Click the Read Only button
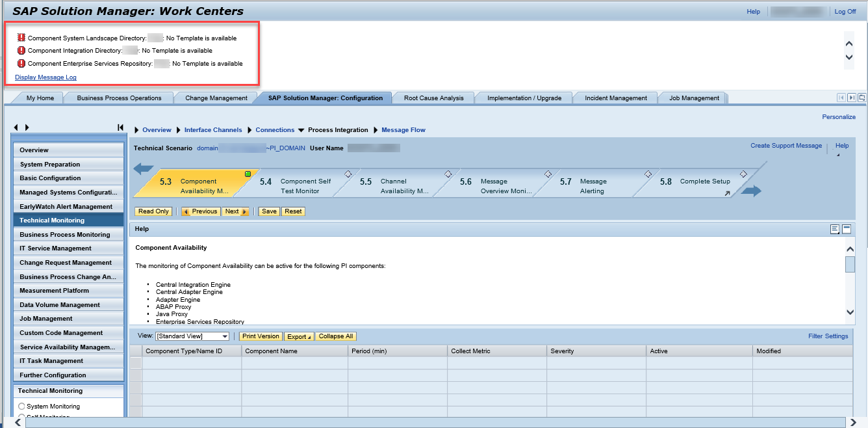The height and width of the screenshot is (428, 868). coord(153,211)
